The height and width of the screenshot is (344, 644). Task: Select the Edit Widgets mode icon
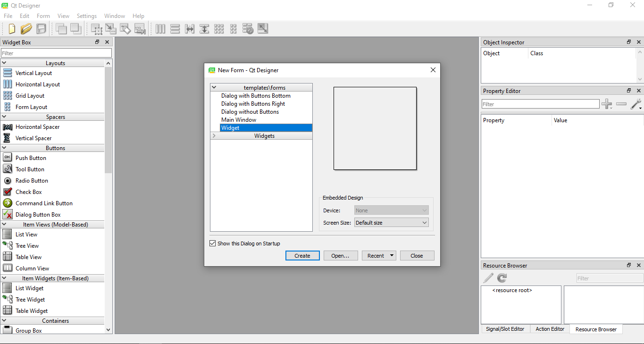point(97,29)
